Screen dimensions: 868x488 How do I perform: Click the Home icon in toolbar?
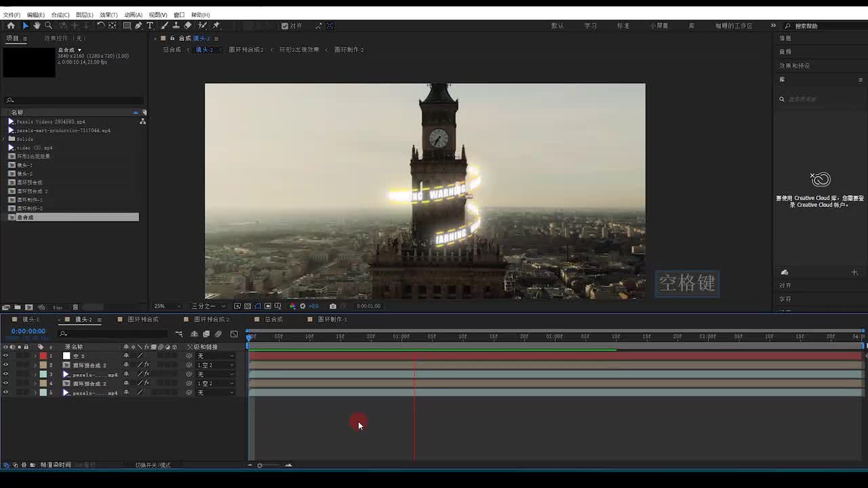coord(11,26)
